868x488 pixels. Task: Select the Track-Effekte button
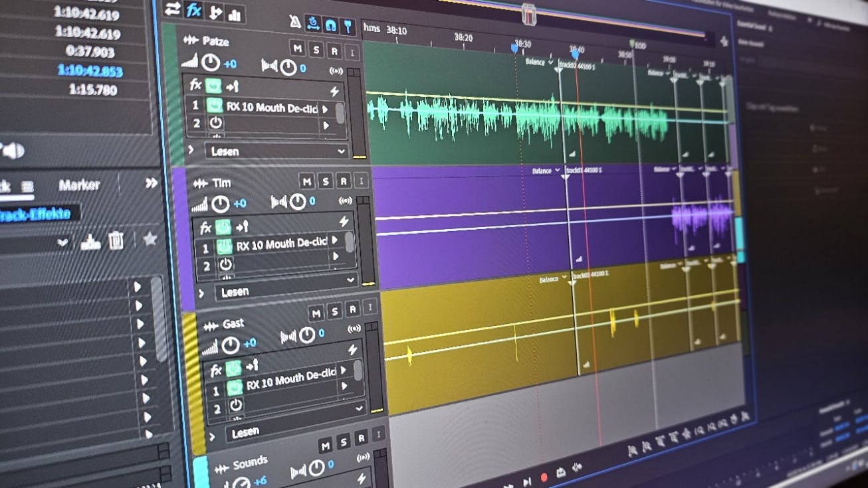click(40, 214)
